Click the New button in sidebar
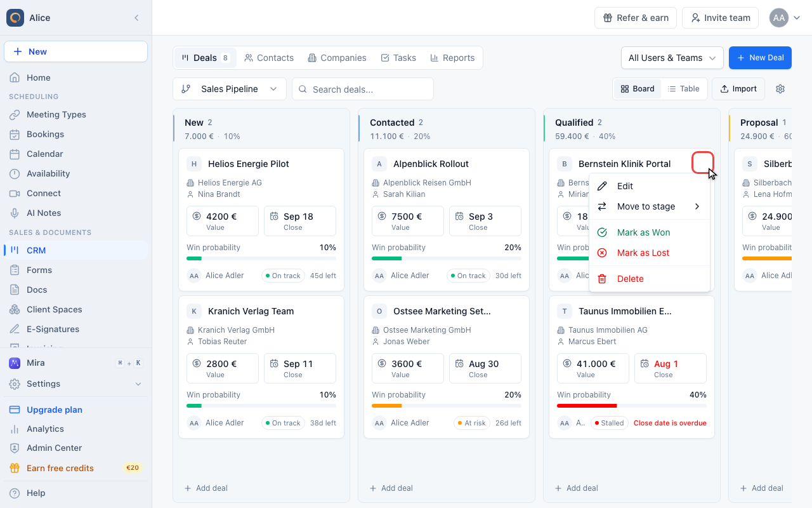 (75, 51)
